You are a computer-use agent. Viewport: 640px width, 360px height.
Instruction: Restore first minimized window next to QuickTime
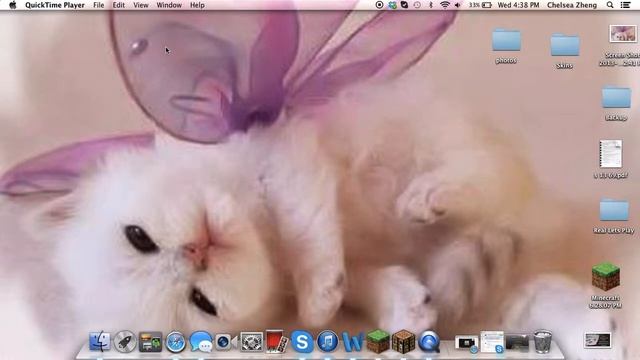[466, 343]
